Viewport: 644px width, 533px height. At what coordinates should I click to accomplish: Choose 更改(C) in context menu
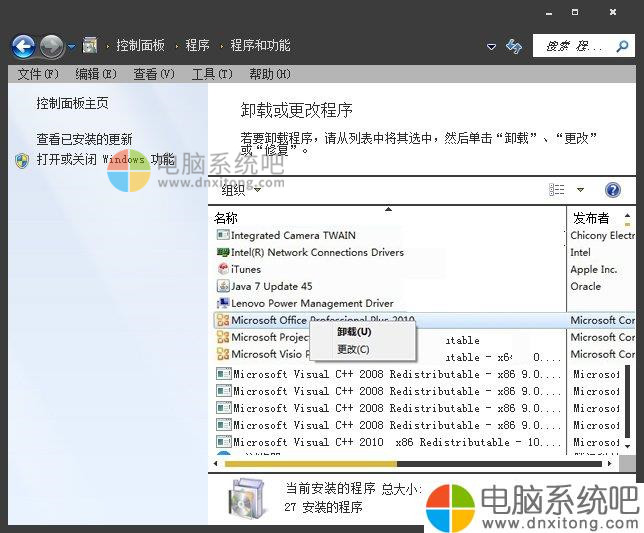[x=353, y=349]
